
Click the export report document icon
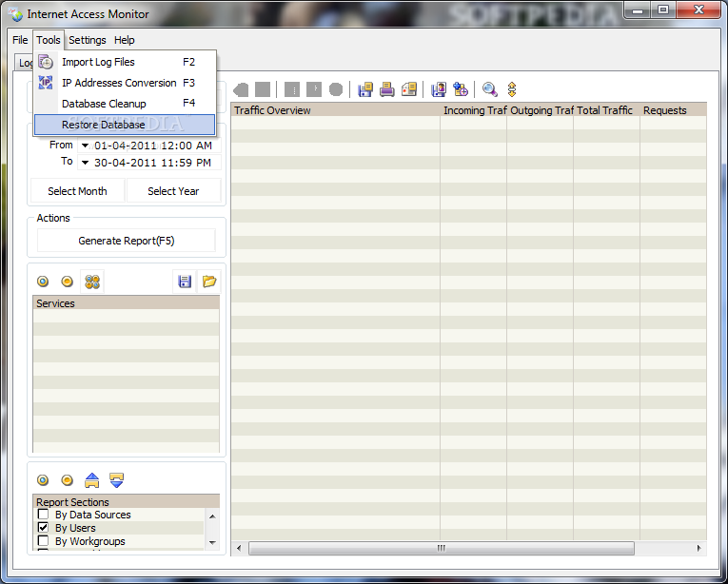(409, 89)
